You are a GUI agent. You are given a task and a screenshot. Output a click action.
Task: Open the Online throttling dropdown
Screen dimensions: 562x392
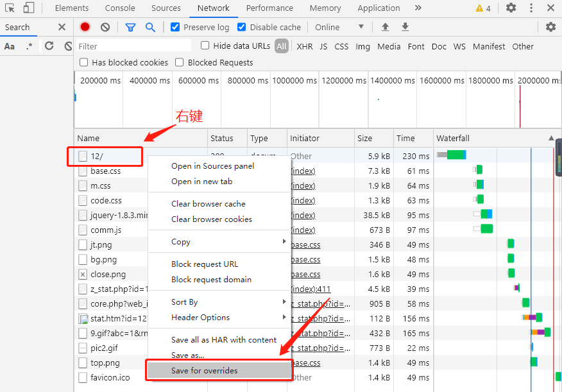[x=339, y=27]
